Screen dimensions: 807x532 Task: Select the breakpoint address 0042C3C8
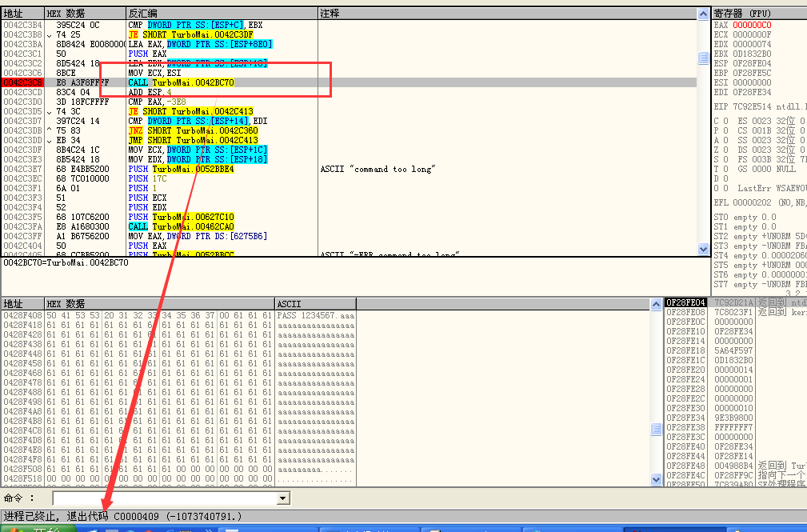coord(22,82)
